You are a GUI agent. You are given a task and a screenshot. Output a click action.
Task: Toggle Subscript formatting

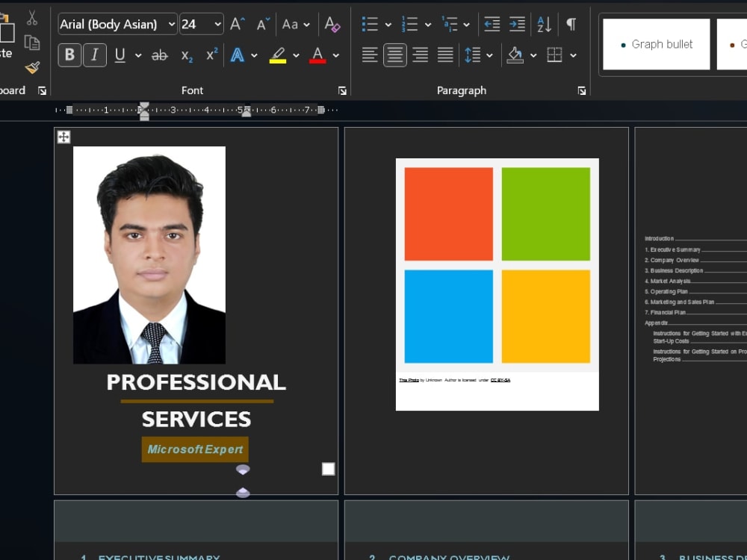click(187, 56)
